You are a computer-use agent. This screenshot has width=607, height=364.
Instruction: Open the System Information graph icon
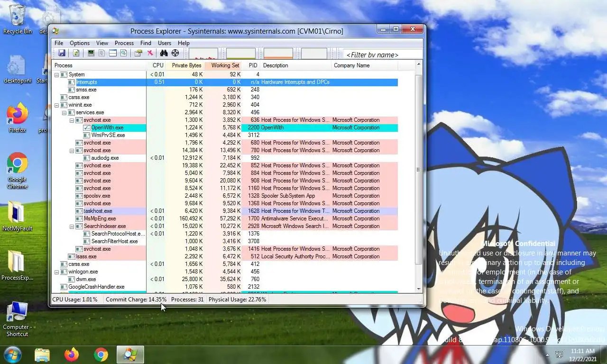pos(91,53)
